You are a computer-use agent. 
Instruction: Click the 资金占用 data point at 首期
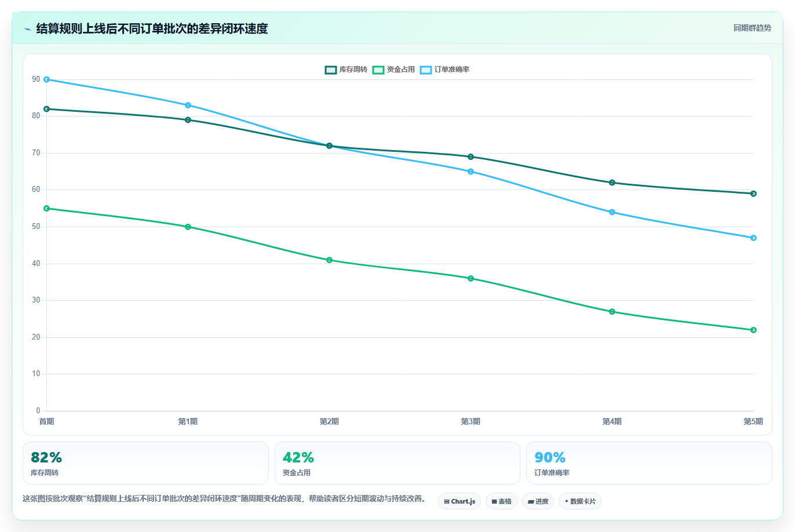(46, 208)
